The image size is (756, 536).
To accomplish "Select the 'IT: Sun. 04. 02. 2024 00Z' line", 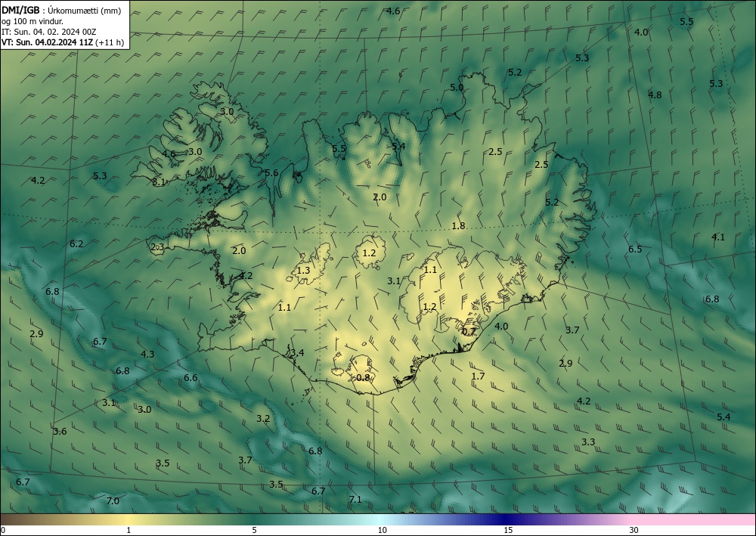I will click(49, 32).
